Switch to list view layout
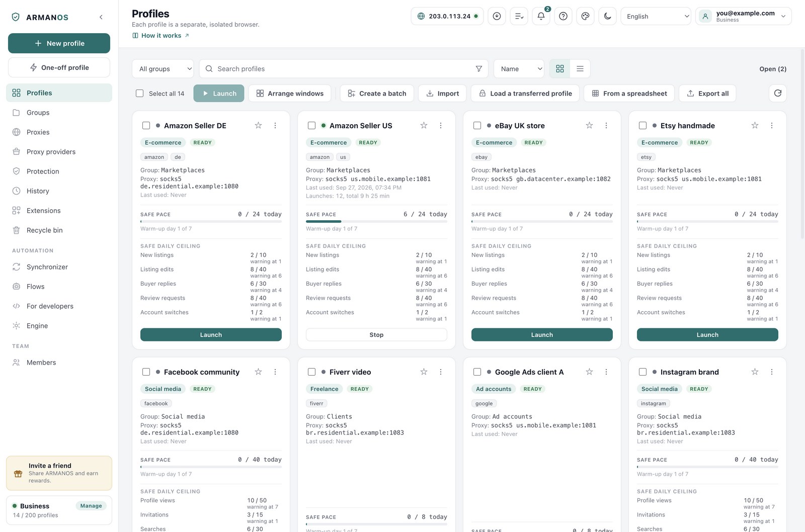805x532 pixels. pos(580,69)
